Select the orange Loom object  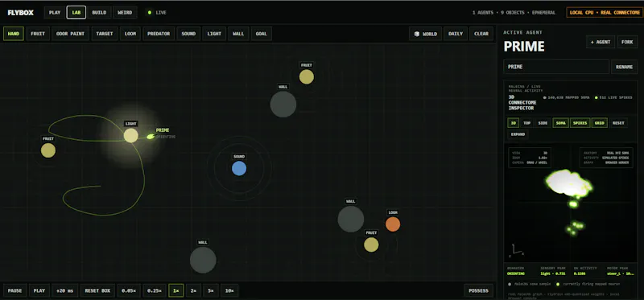click(393, 224)
